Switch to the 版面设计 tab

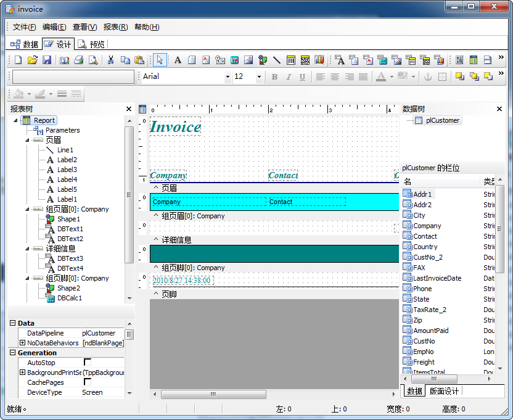(x=444, y=391)
